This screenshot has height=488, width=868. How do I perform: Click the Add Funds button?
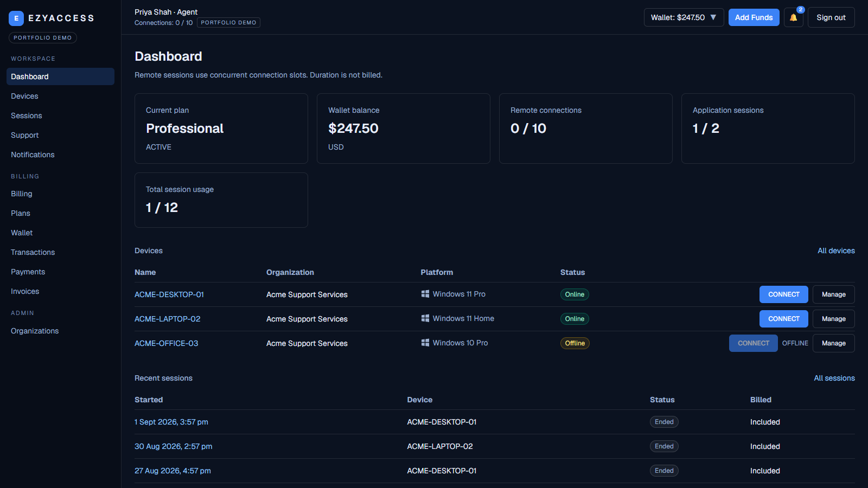pyautogui.click(x=754, y=17)
